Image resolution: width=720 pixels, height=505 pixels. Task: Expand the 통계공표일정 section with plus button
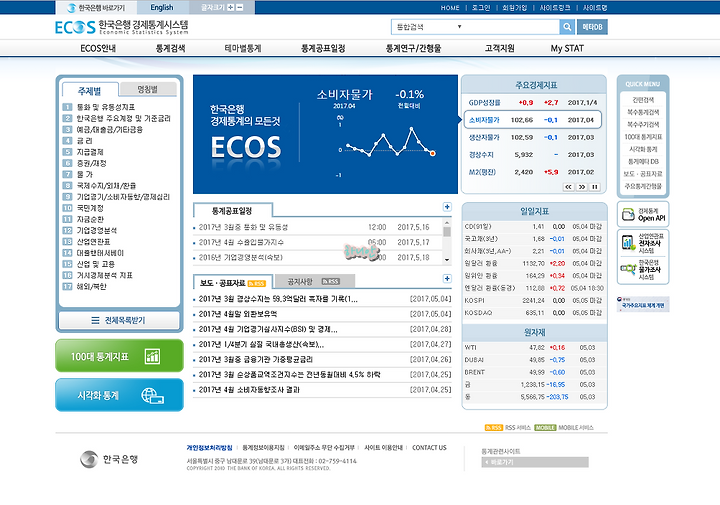(x=447, y=207)
